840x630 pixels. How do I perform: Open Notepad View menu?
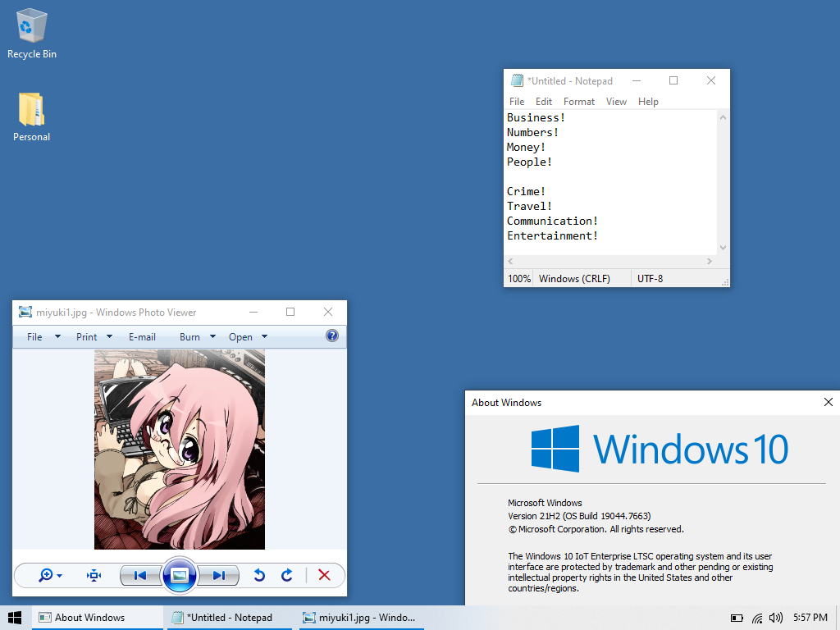(x=616, y=102)
